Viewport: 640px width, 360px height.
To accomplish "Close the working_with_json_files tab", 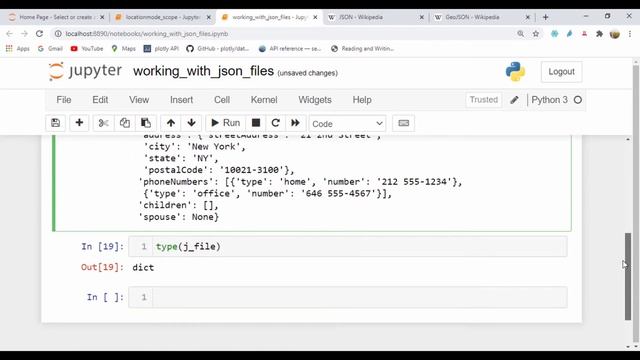I will tap(315, 17).
